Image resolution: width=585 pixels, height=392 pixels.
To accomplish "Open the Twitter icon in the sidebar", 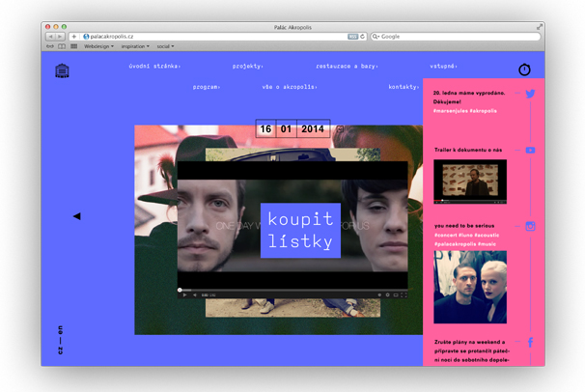I will 530,95.
